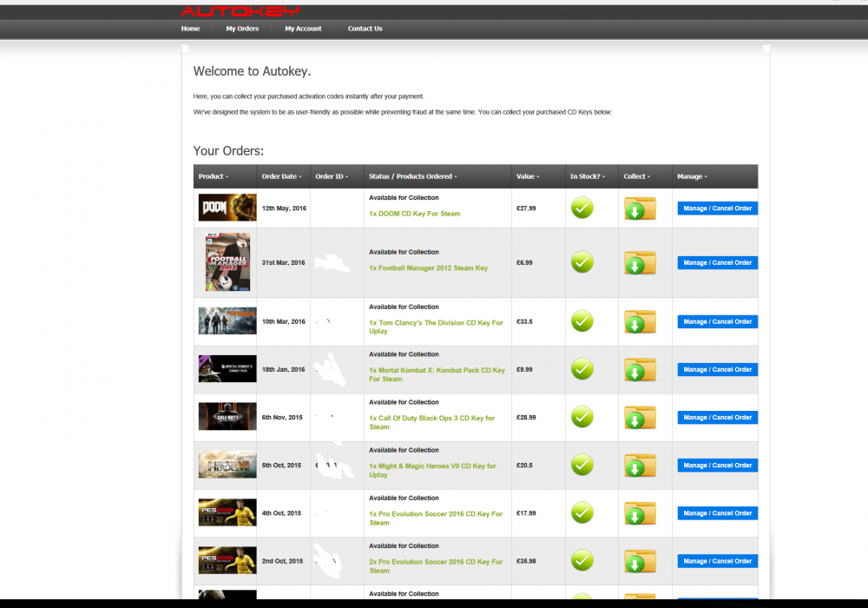Click the Your Orders heading
868x608 pixels.
[228, 151]
